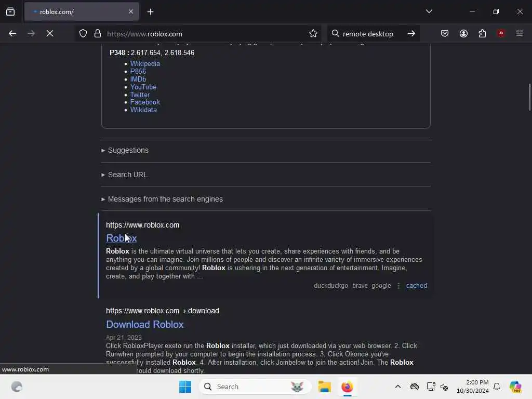Open the Roblox result title
532x399 pixels.
(122, 238)
